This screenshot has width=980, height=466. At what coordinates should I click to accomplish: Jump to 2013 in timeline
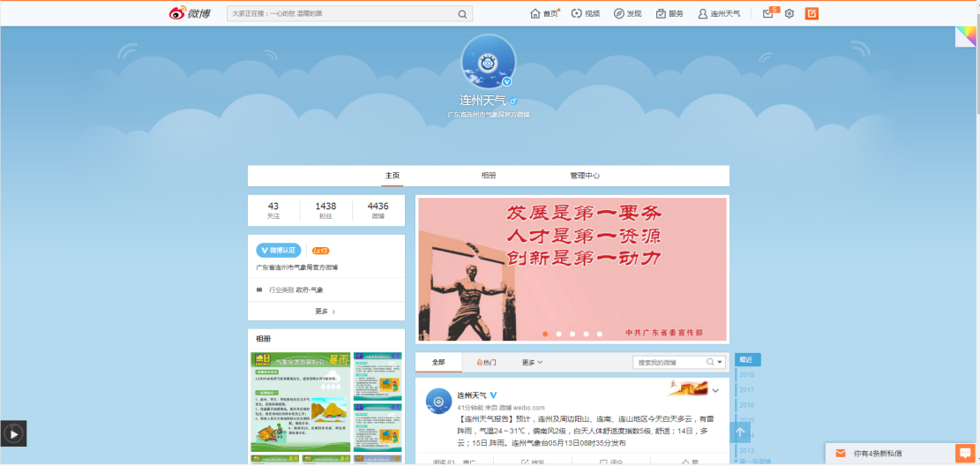point(746,450)
